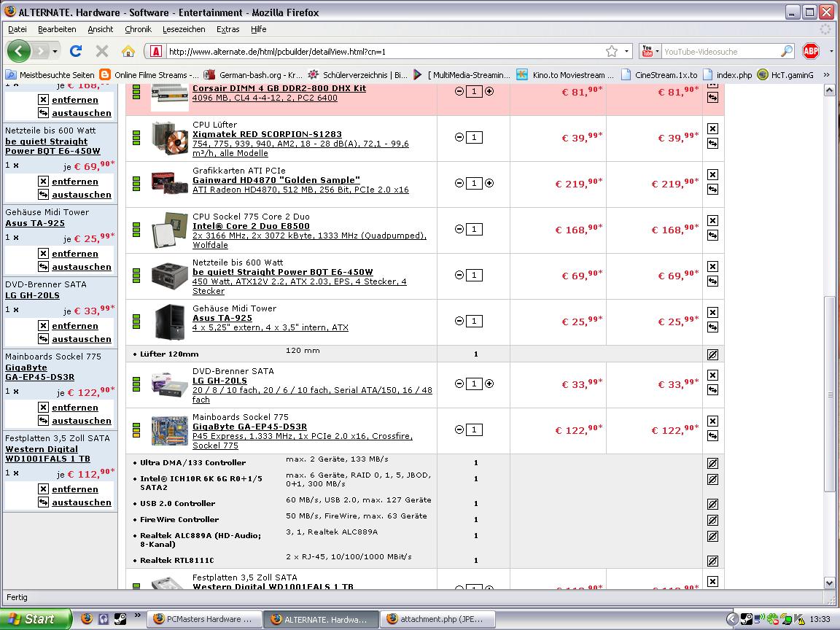The width and height of the screenshot is (840, 630).
Task: Edit the USB 2.0 Controller entry
Action: [x=712, y=504]
